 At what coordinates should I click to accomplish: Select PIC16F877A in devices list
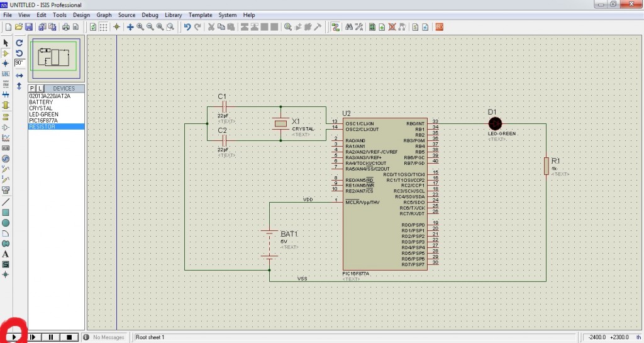43,120
